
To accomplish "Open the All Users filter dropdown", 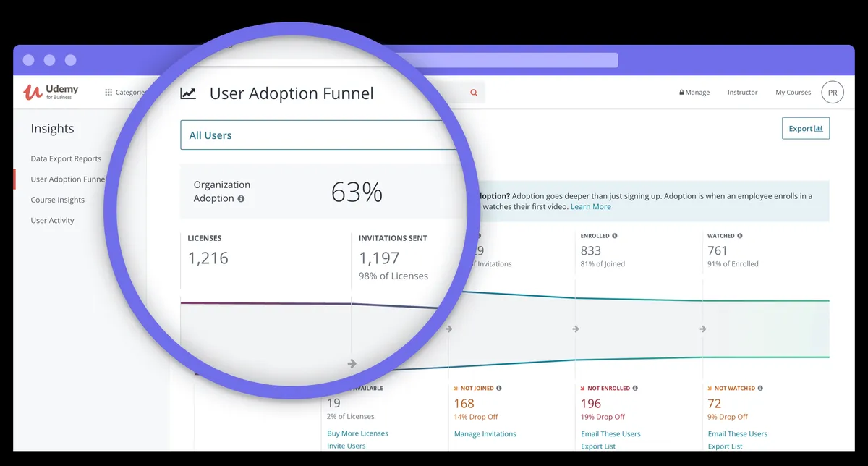I will coord(318,135).
